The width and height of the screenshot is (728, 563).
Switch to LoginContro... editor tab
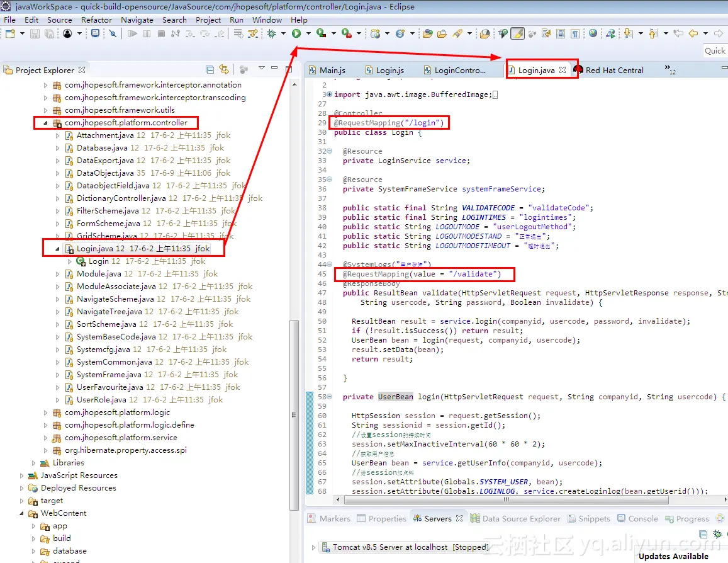tap(454, 70)
